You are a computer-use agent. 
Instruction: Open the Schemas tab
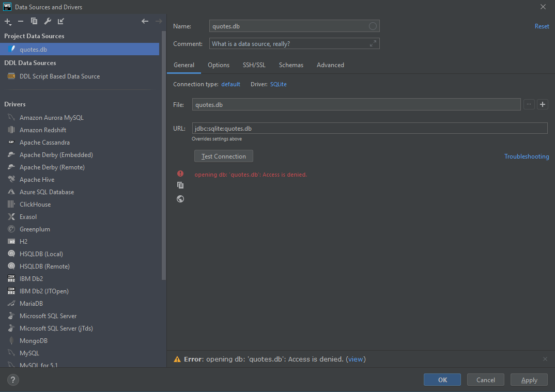click(291, 65)
